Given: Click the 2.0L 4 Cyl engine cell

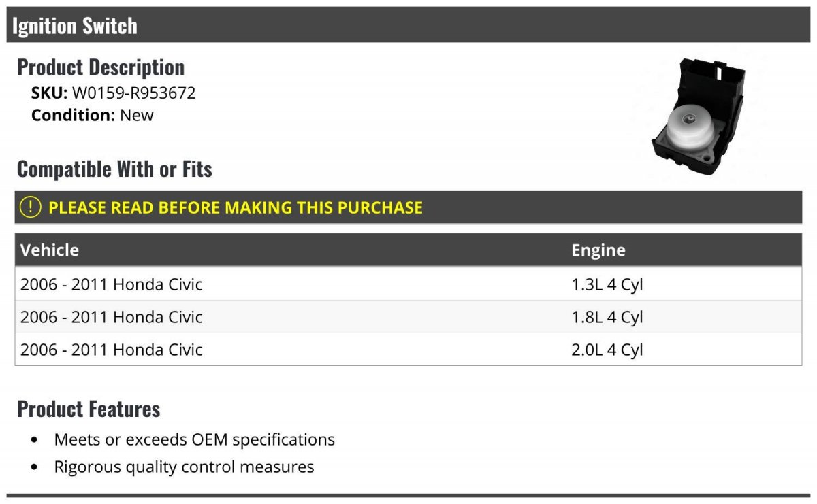Looking at the screenshot, I should click(607, 350).
